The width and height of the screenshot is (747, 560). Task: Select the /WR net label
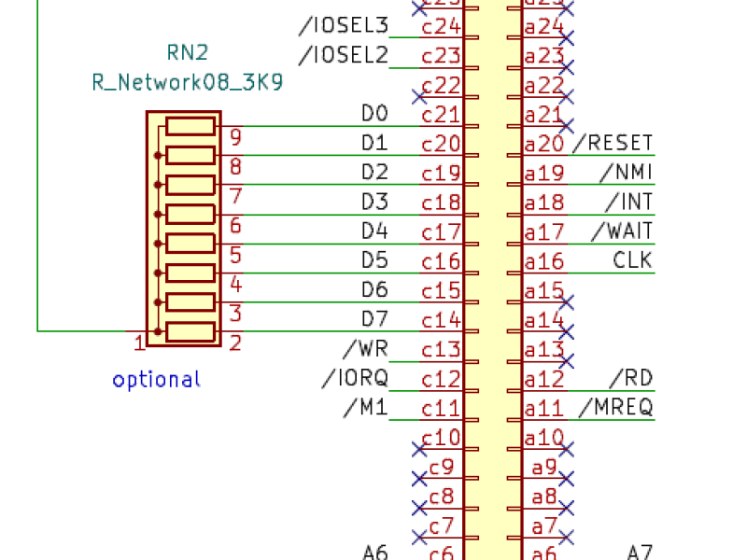[366, 349]
